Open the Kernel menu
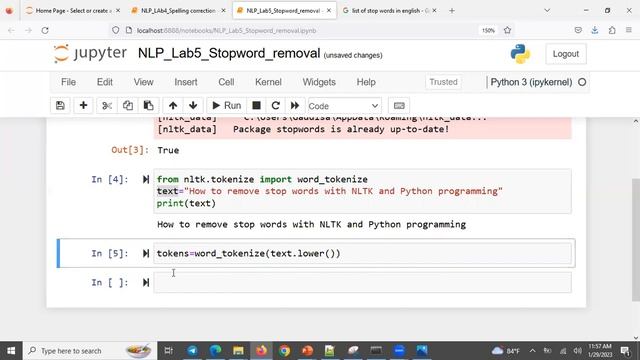Viewport: 640px width, 360px height. click(x=268, y=82)
